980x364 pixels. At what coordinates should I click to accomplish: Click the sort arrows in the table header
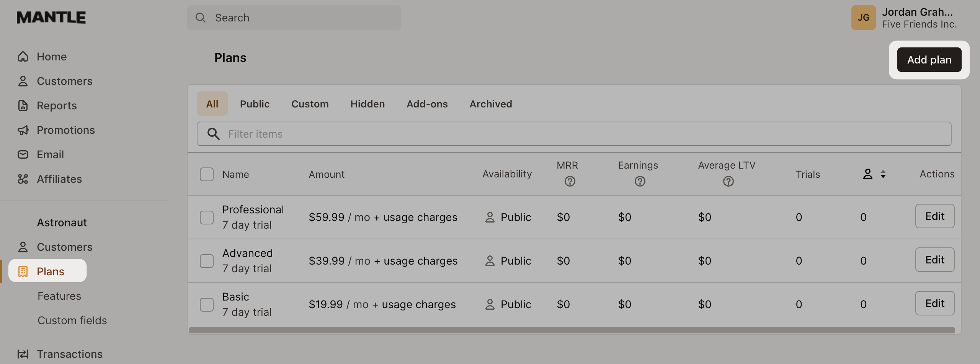coord(883,174)
